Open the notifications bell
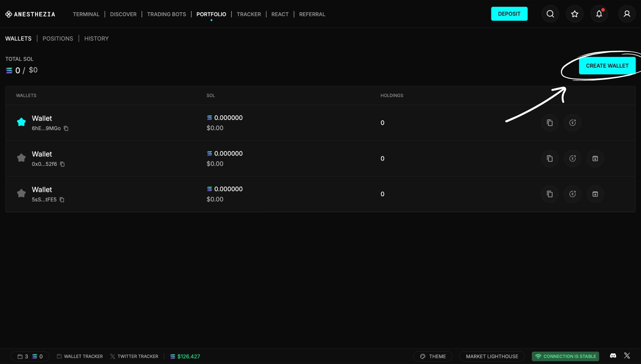The height and width of the screenshot is (364, 641). [599, 14]
